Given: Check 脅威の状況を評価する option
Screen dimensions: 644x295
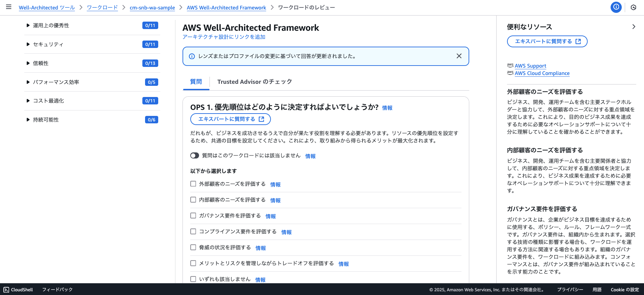Looking at the screenshot, I should (x=193, y=247).
